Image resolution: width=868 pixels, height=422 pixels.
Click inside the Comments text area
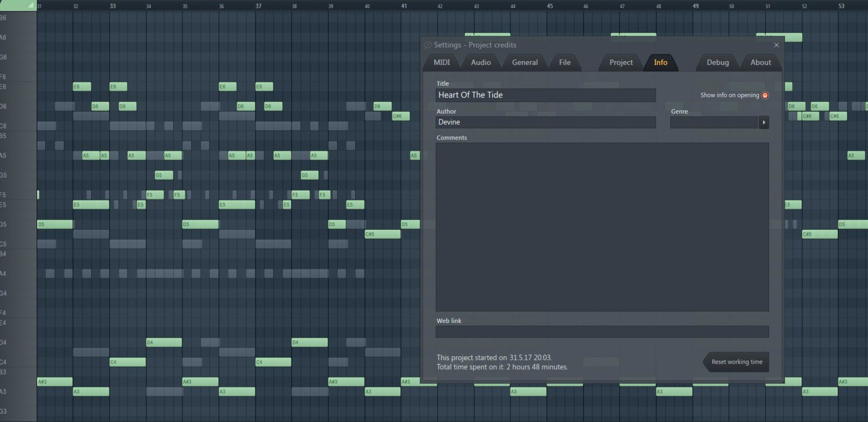[602, 227]
